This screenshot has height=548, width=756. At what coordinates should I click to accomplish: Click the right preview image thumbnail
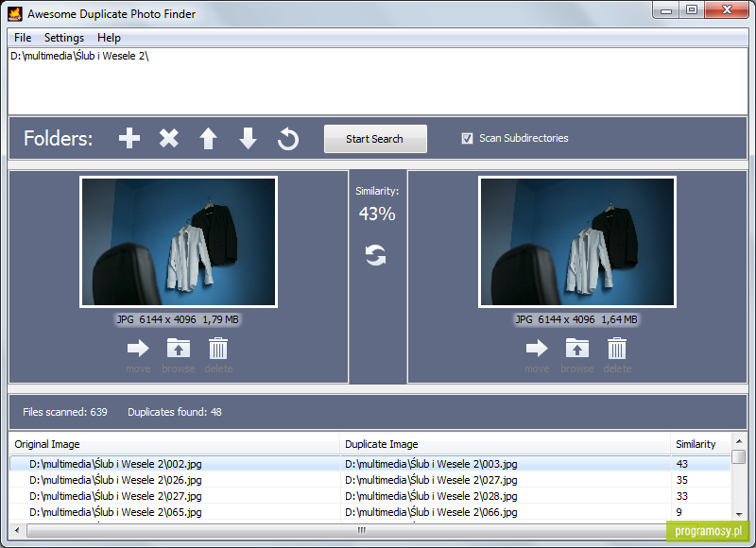point(577,242)
